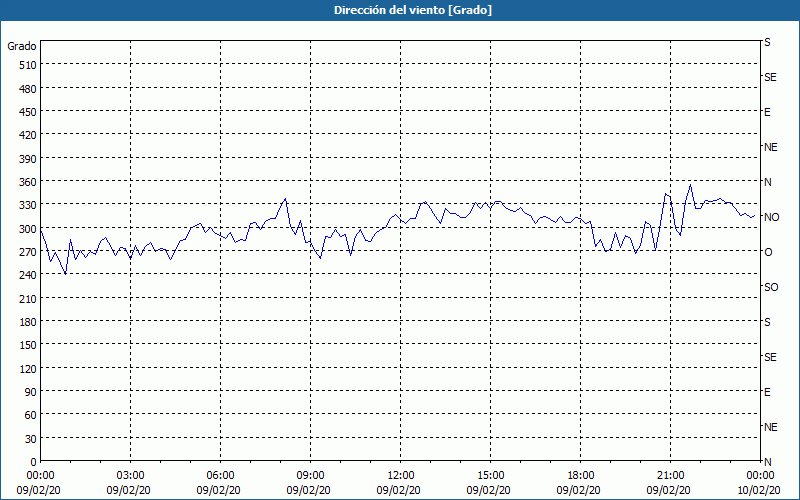Screen dimensions: 800x500
Task: Pick the 'E' compass label at 450 level
Action: [x=767, y=112]
